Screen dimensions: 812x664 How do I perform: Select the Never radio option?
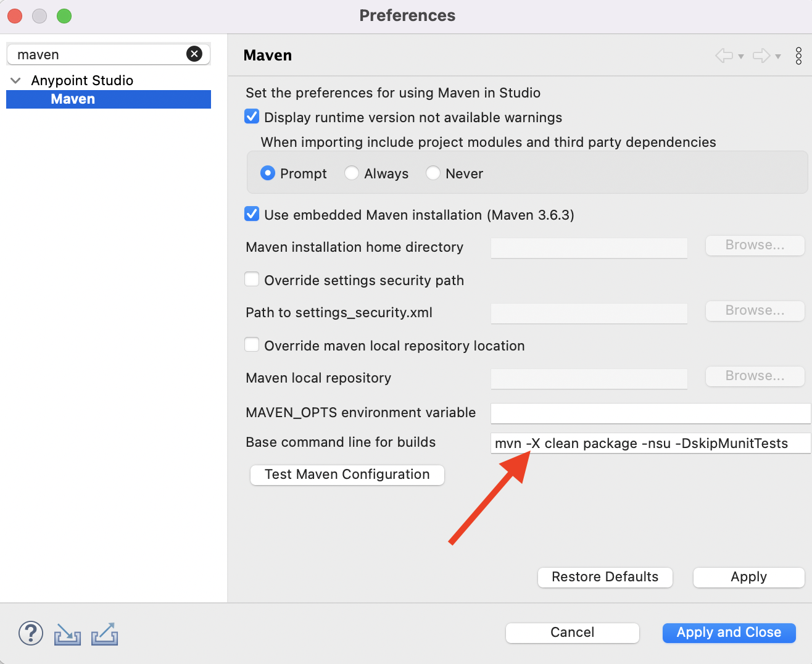(433, 173)
